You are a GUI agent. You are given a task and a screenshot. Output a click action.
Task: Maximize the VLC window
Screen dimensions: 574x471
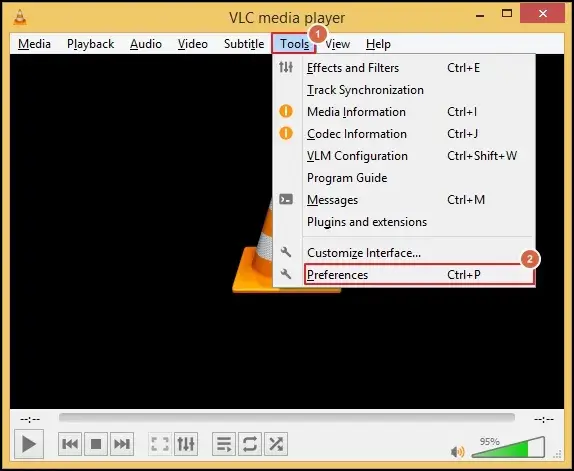[x=507, y=14]
